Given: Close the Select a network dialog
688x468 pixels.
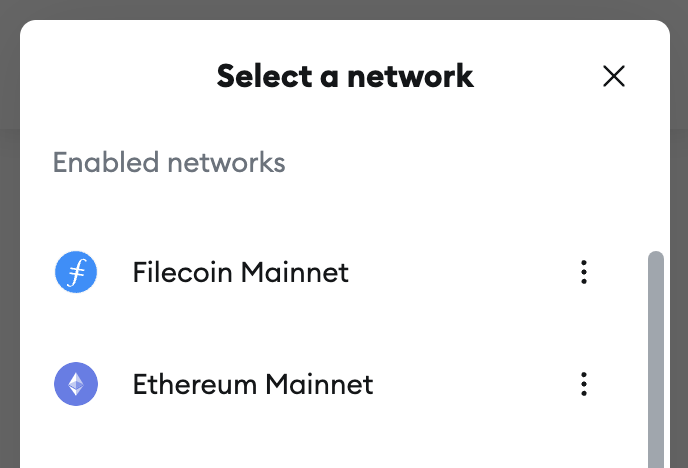Looking at the screenshot, I should click(614, 76).
